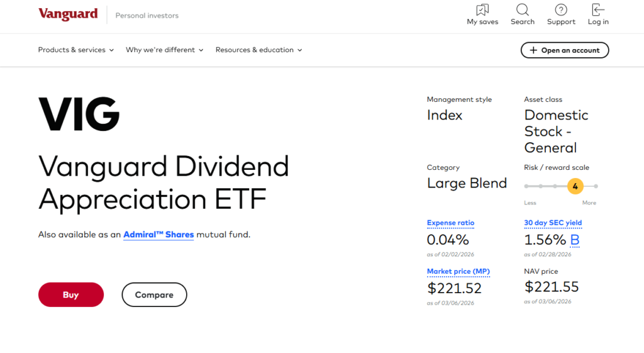Expand the Resources & education menu
Image resolution: width=644 pixels, height=353 pixels.
pos(258,50)
